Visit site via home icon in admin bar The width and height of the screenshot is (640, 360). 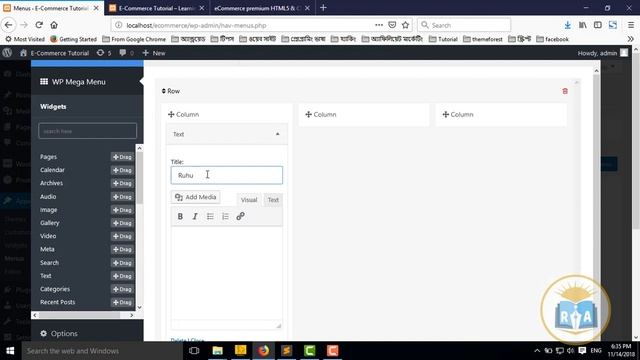point(23,53)
